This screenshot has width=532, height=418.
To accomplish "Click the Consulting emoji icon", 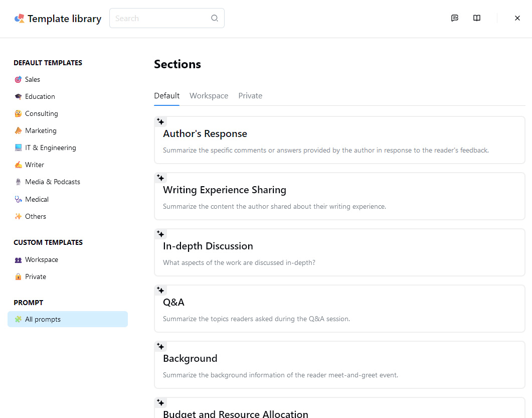I will 18,113.
